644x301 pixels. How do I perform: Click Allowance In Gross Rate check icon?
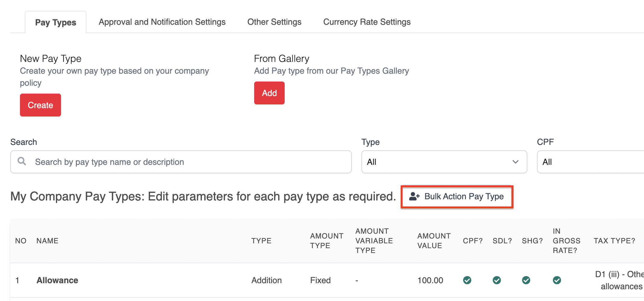[x=557, y=280]
